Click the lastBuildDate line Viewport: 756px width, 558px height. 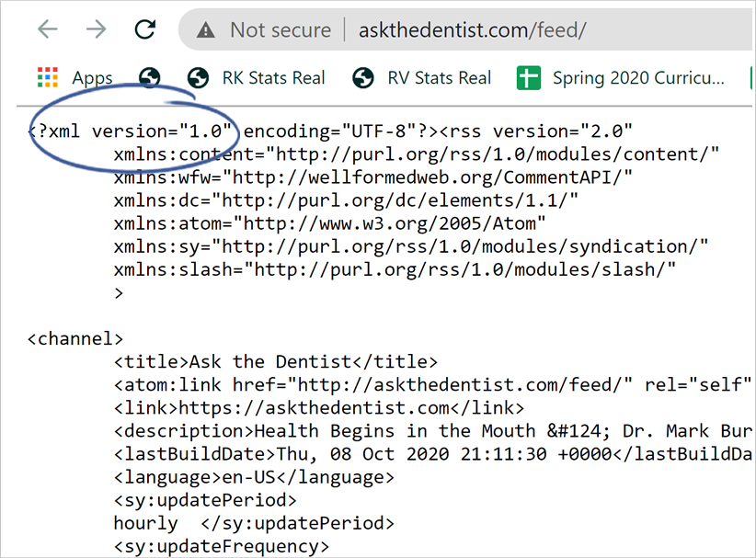coord(432,454)
